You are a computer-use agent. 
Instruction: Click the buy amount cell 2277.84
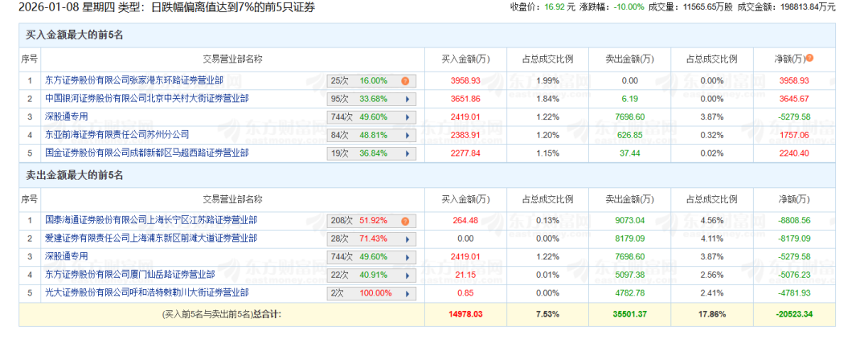(465, 153)
